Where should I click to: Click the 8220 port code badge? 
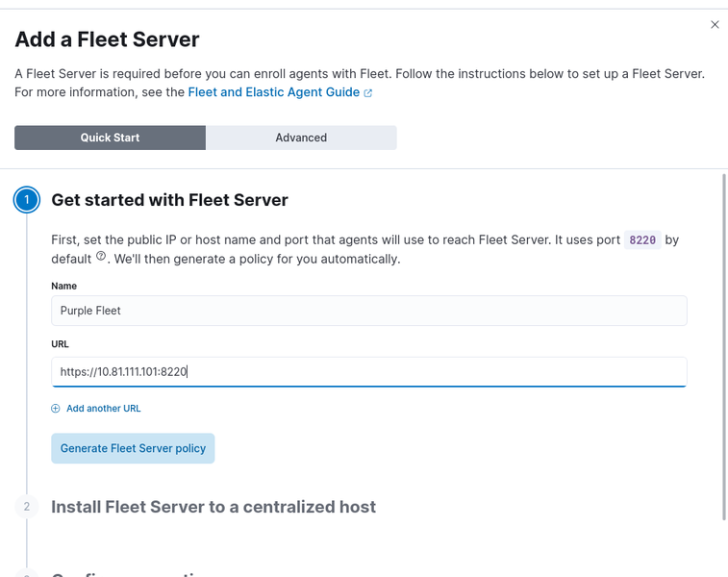click(643, 240)
